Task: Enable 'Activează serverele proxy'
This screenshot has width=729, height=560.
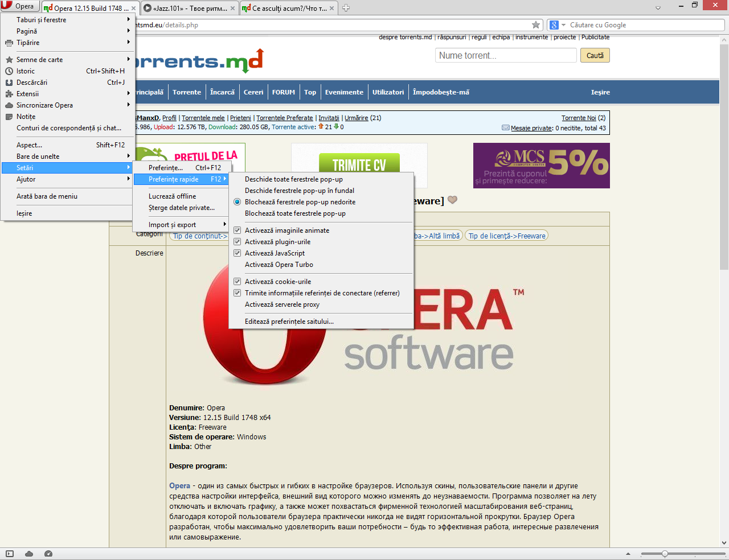Action: [x=321, y=304]
